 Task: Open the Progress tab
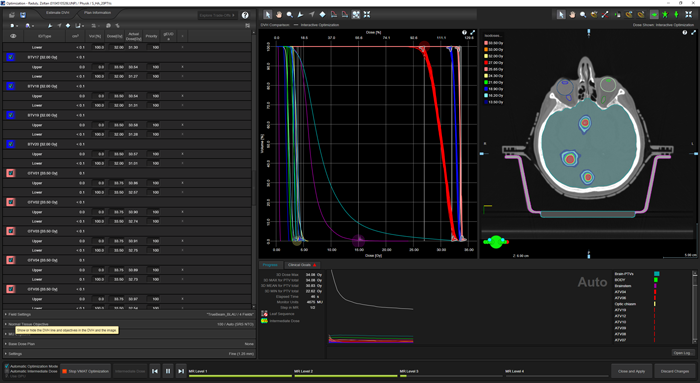point(270,265)
